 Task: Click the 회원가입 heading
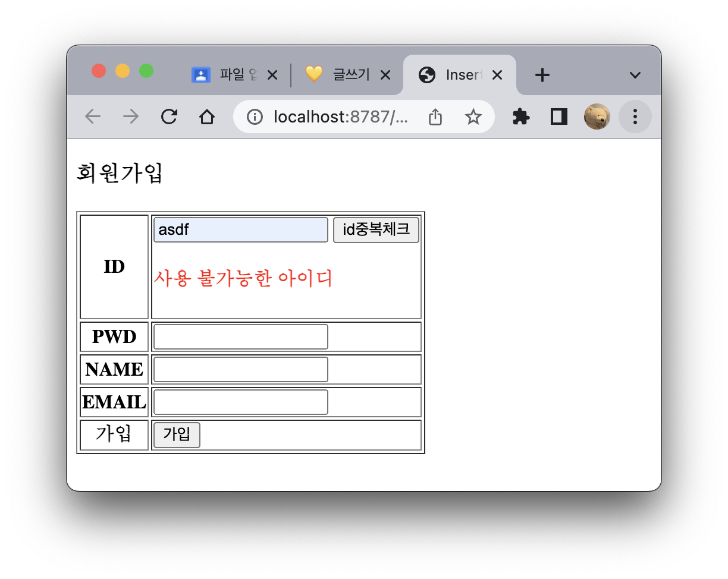(120, 174)
